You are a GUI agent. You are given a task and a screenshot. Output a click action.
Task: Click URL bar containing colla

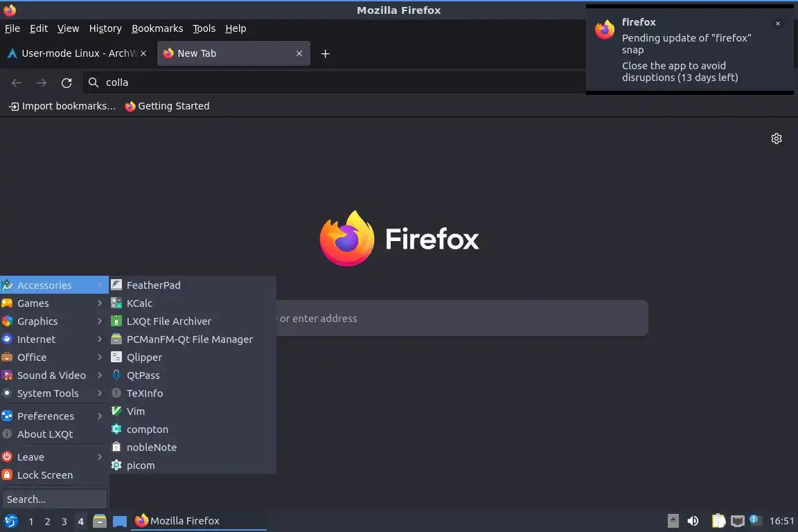[334, 82]
